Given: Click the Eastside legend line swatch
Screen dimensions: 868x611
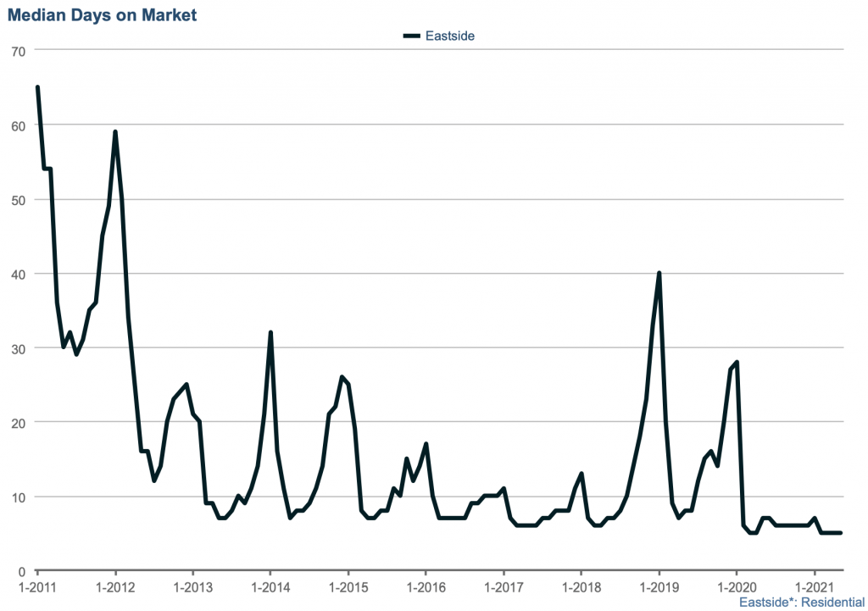Looking at the screenshot, I should tap(412, 36).
